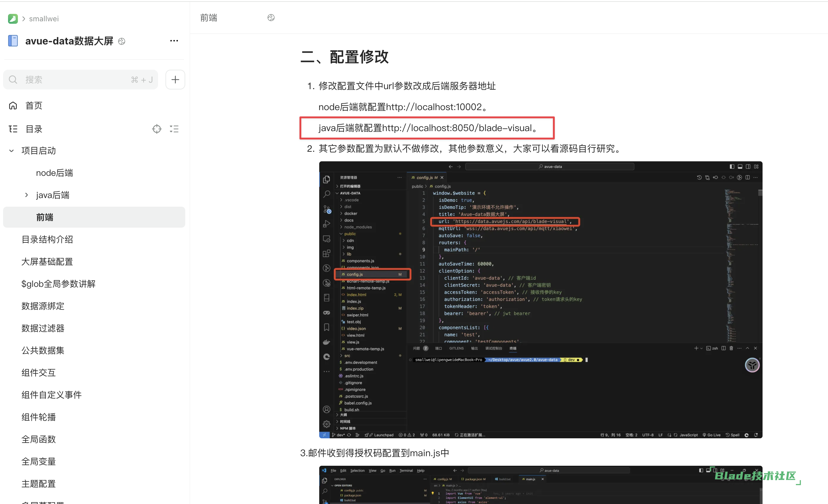Click the Explorer files icon in screenshot
The width and height of the screenshot is (828, 504).
(326, 180)
